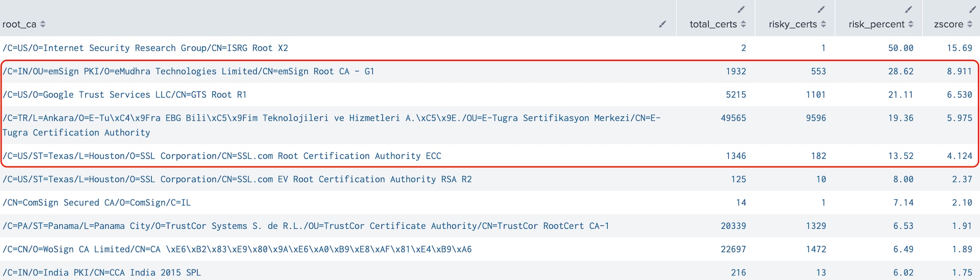The width and height of the screenshot is (980, 280).
Task: Open the ISRG Root X2 root_ca entry
Action: [x=145, y=48]
